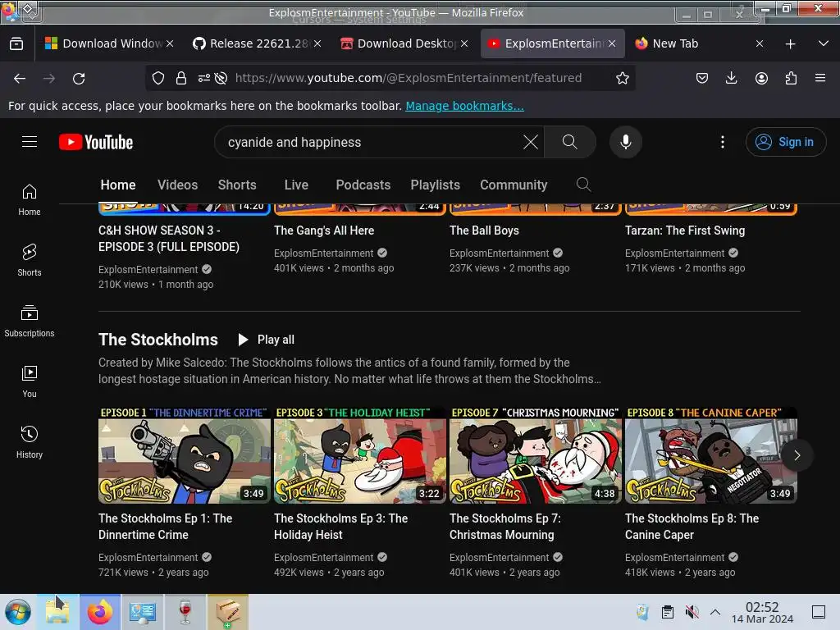Switch to the Community tab

(x=514, y=185)
